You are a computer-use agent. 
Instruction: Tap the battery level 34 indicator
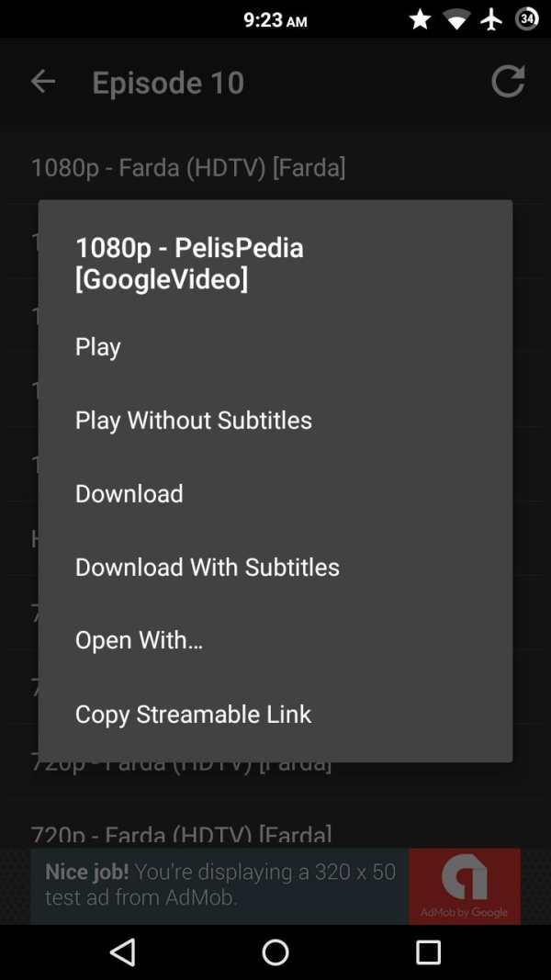coord(527,19)
